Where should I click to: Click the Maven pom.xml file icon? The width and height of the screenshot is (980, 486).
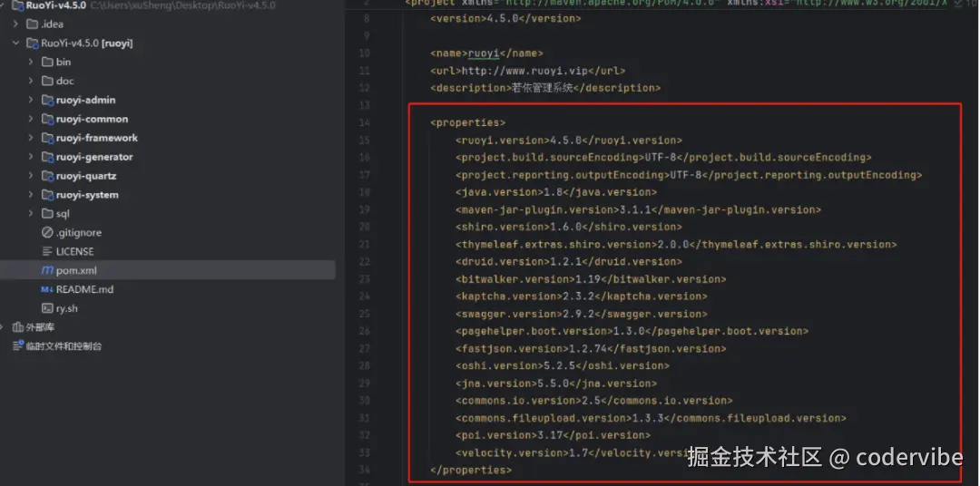(47, 270)
